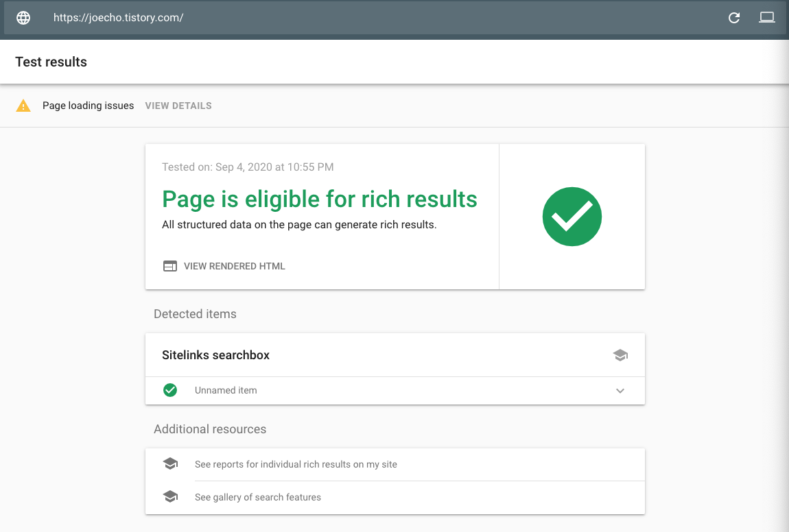
Task: Click the rendered HTML page icon
Action: coord(170,266)
